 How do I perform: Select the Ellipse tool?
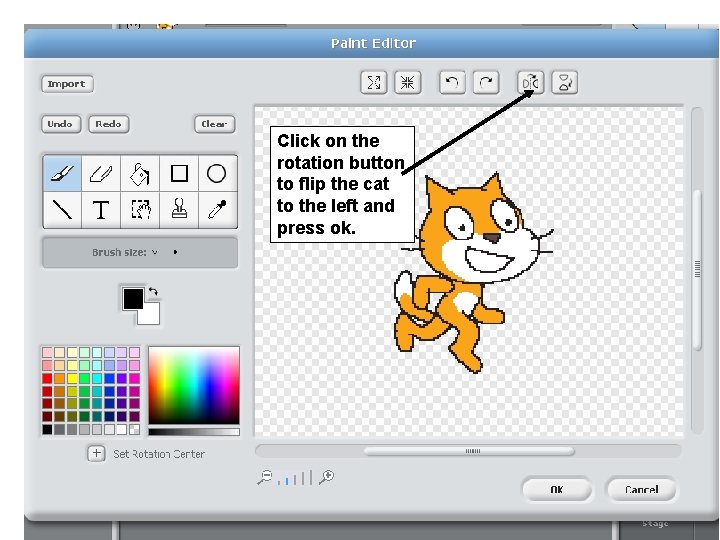[x=218, y=174]
